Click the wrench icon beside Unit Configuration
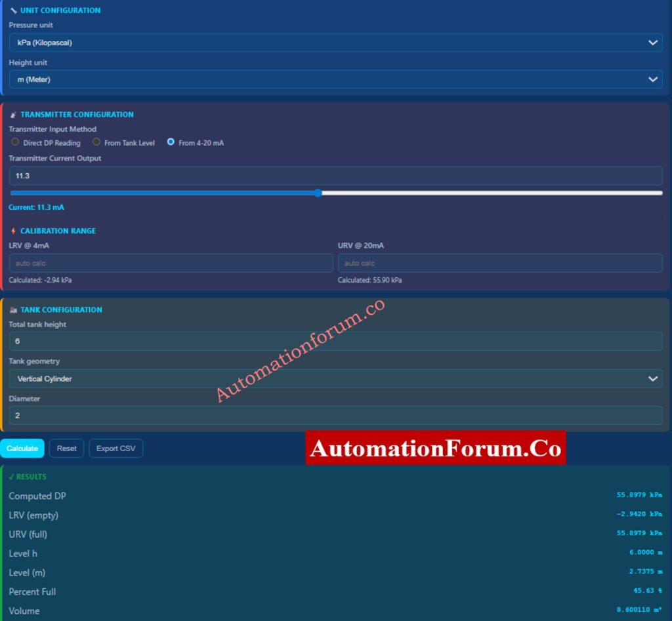Viewport: 672px width, 621px height. point(13,10)
